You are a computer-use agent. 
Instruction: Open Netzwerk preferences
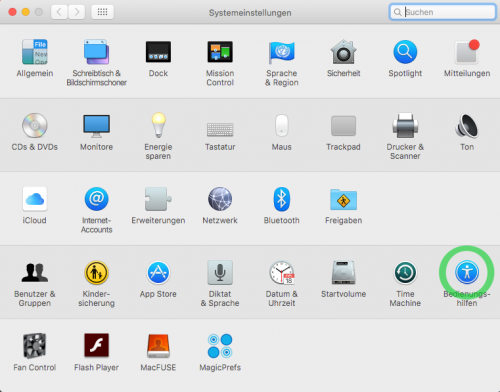(x=220, y=199)
